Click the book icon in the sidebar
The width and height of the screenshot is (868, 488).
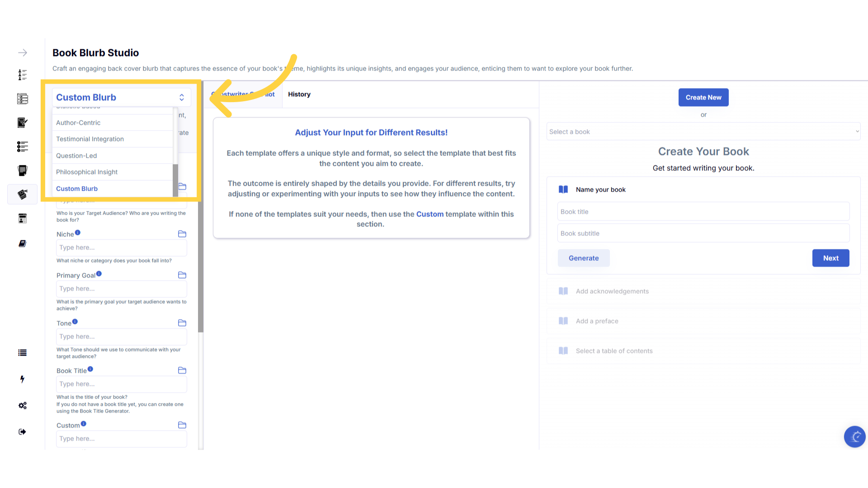[23, 244]
